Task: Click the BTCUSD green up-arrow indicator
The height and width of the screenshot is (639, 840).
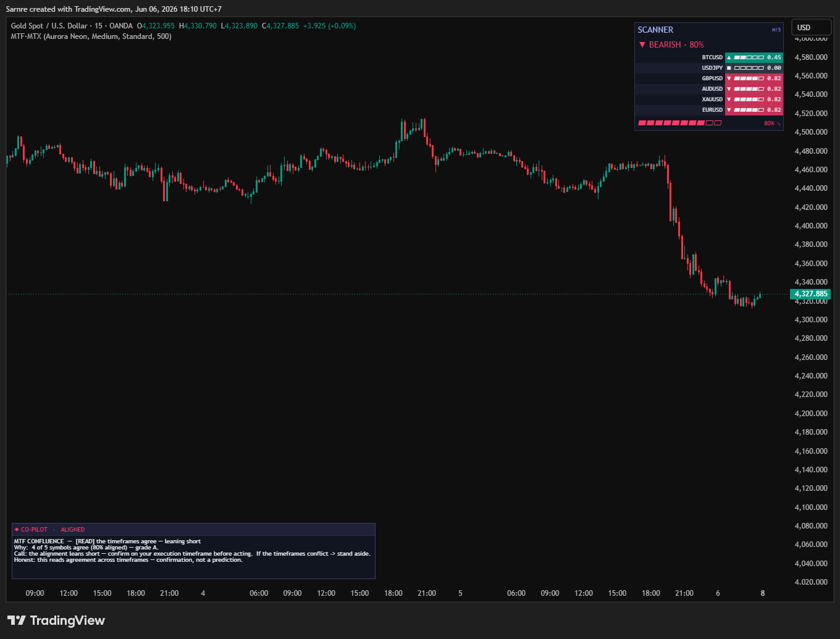Action: 729,57
